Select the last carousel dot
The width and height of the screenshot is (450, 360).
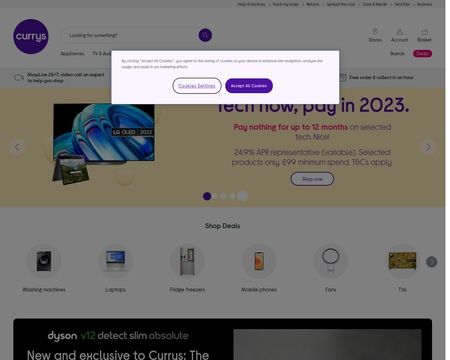click(243, 196)
